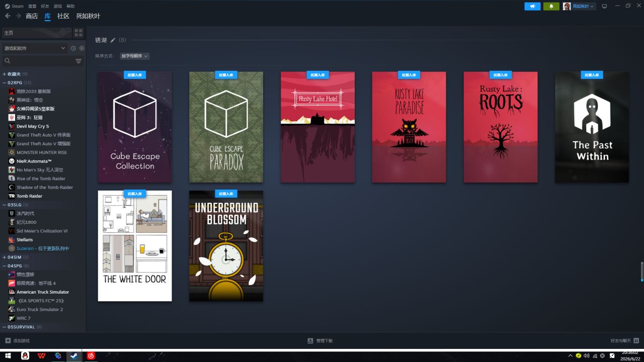Open the green notifications bell
This screenshot has height=362, width=644.
click(x=551, y=6)
